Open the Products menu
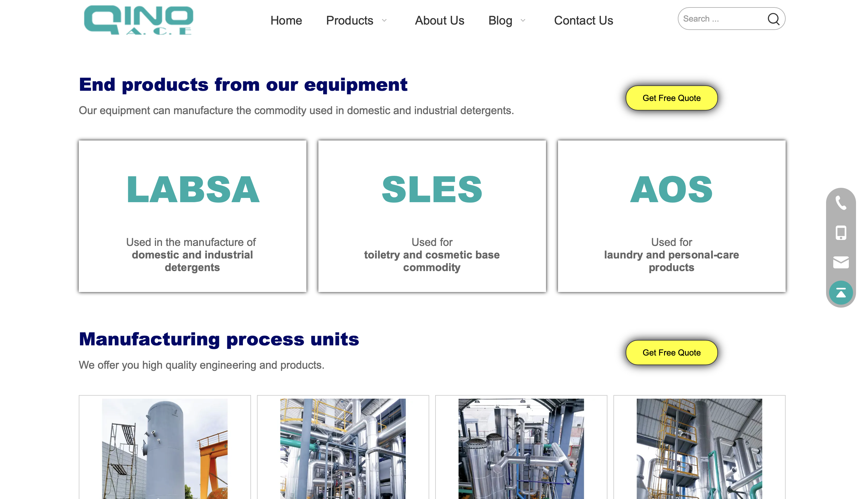This screenshot has width=868, height=499. [349, 21]
